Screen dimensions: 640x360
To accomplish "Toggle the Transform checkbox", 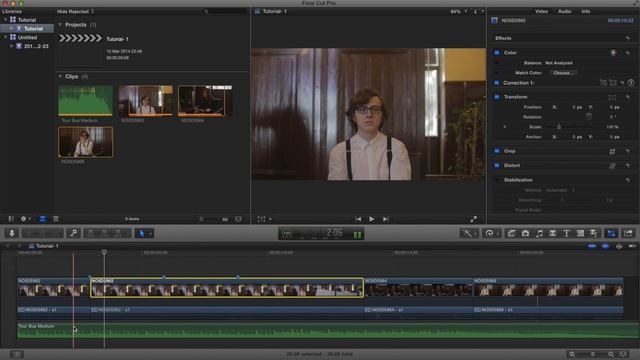I will [497, 97].
